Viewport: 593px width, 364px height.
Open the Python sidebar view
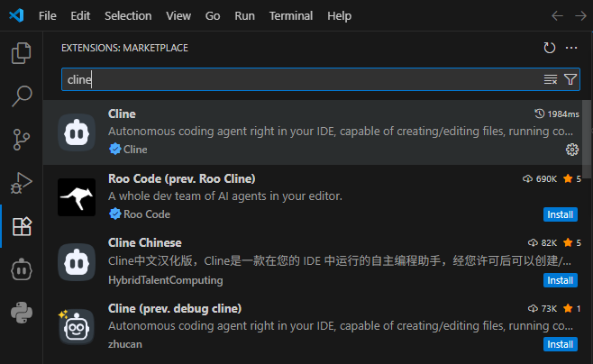(21, 312)
